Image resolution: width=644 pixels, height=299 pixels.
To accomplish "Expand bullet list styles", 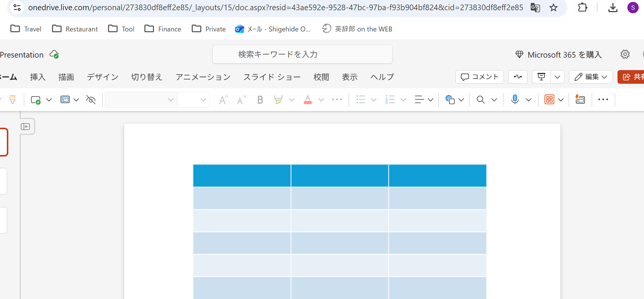I will pyautogui.click(x=374, y=100).
